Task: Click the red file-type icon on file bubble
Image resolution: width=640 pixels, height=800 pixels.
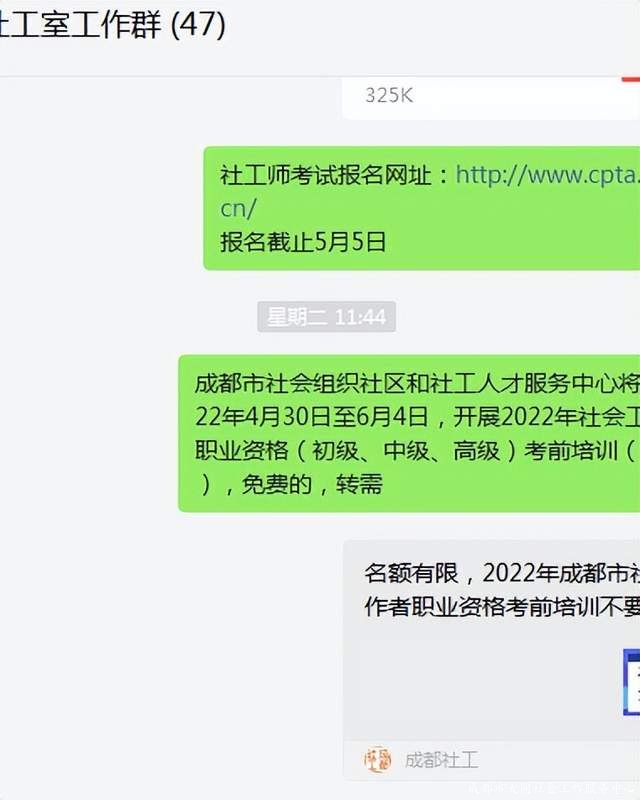Action: (631, 80)
